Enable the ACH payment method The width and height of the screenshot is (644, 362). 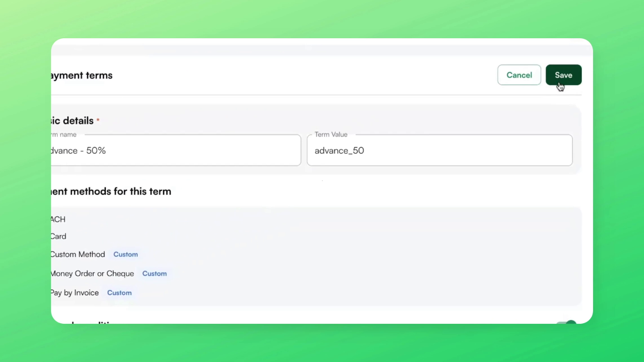tap(58, 219)
